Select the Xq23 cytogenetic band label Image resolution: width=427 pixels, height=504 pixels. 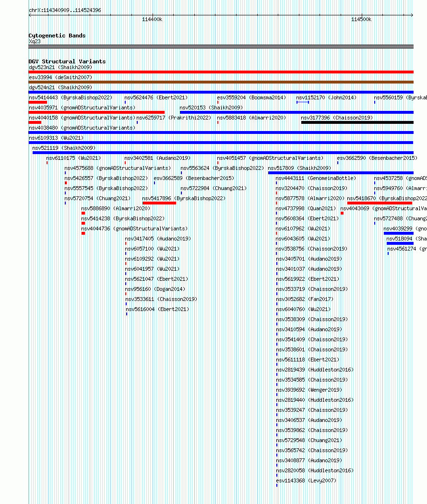pyautogui.click(x=35, y=41)
